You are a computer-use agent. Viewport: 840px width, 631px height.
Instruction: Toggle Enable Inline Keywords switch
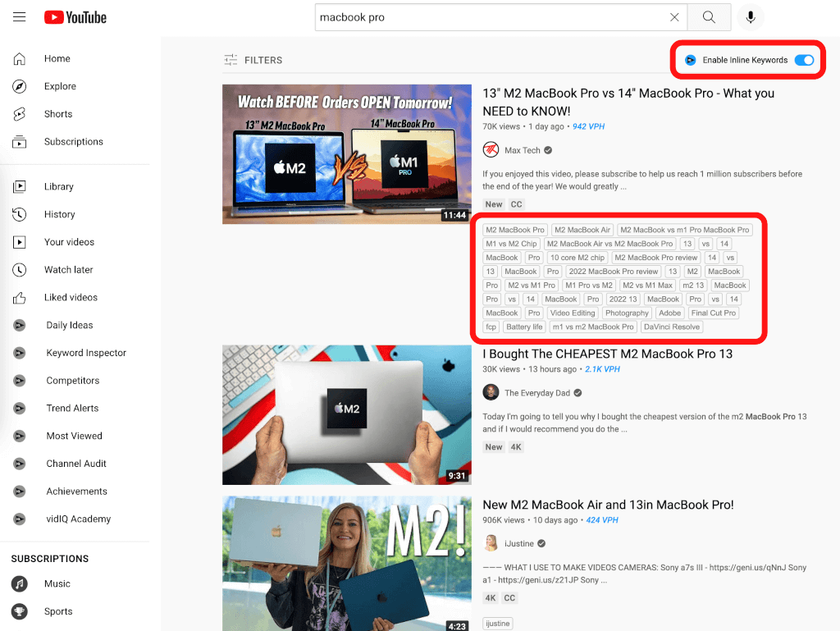804,60
